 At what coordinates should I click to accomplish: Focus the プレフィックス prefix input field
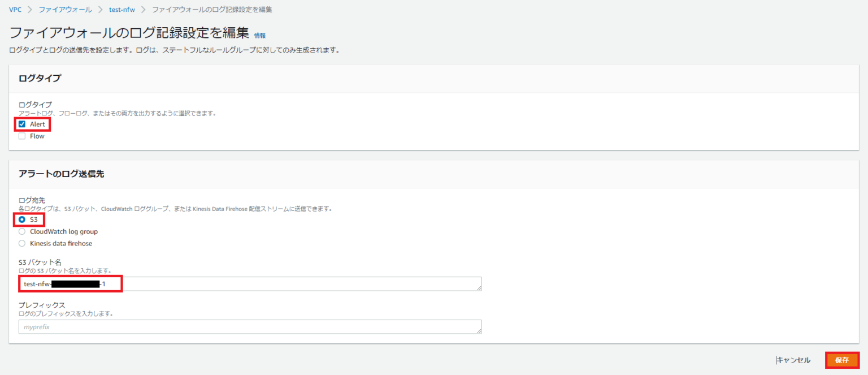(x=249, y=326)
